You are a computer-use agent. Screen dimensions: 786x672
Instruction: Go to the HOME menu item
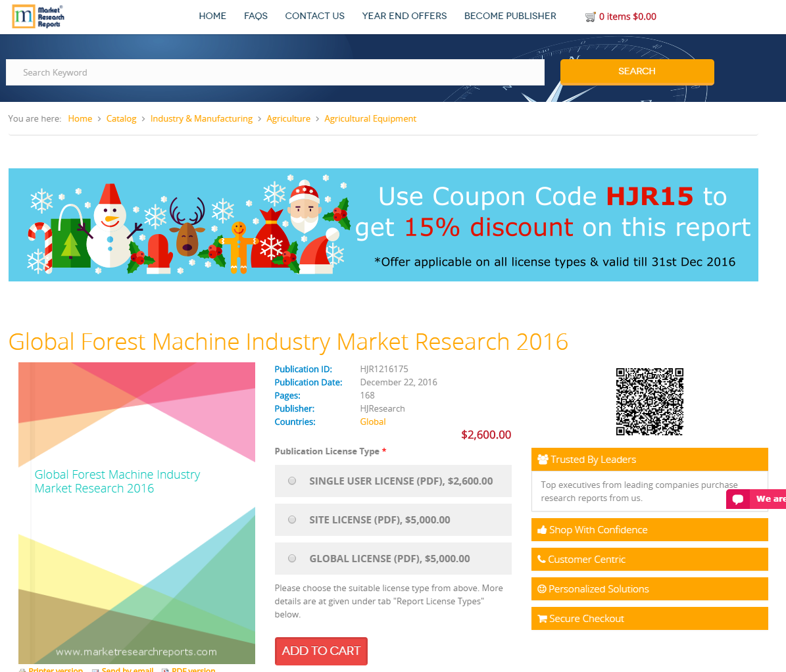[212, 16]
